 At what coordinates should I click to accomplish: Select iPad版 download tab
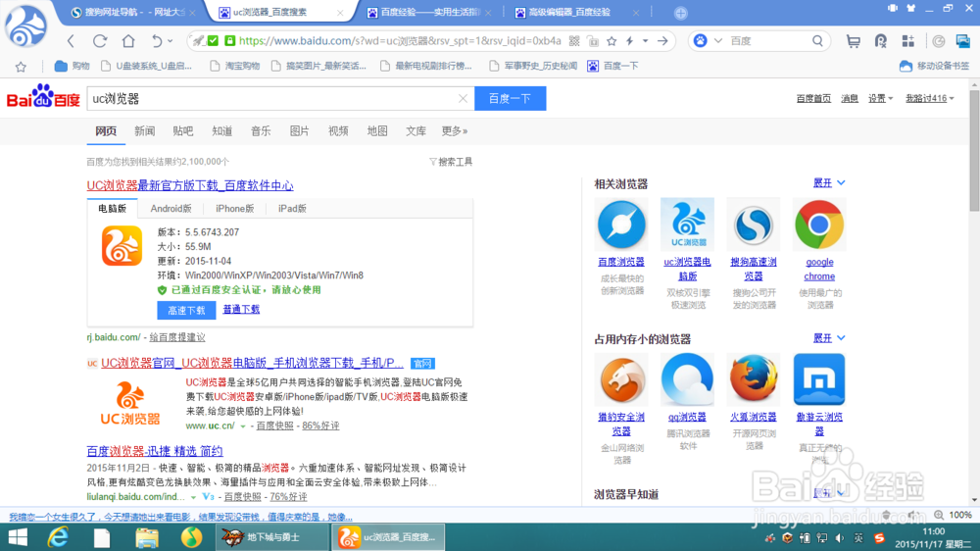click(x=292, y=209)
